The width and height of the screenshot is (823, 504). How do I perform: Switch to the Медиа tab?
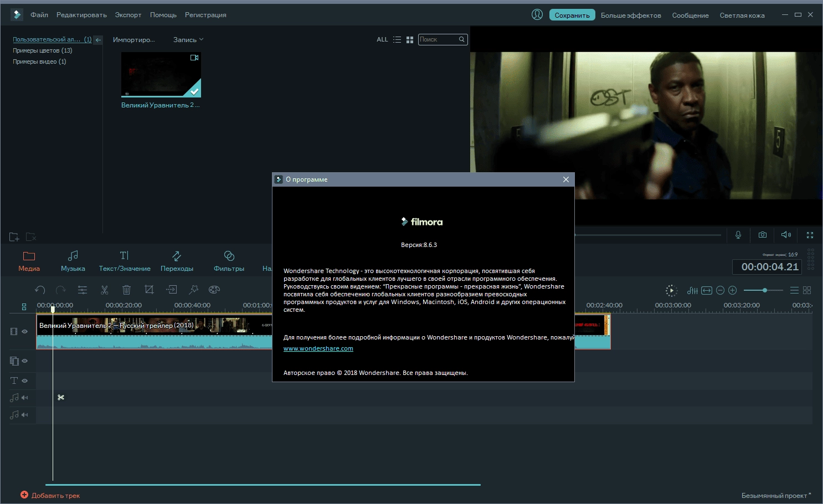tap(29, 261)
